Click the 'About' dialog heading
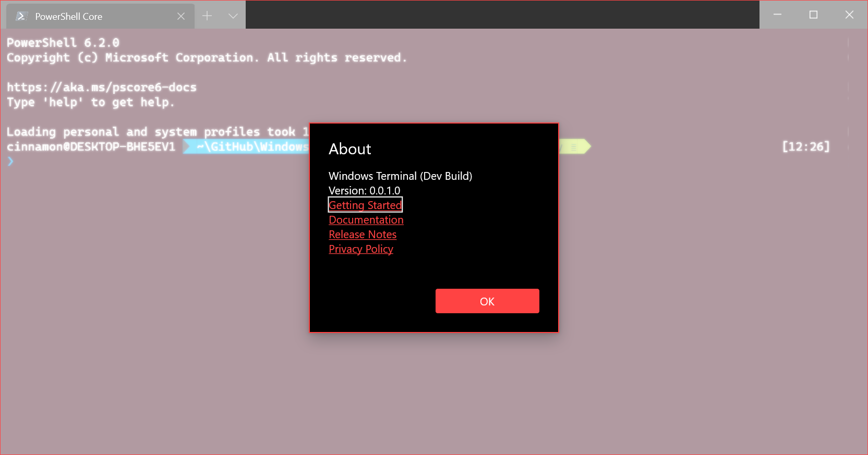This screenshot has height=455, width=868. 350,149
